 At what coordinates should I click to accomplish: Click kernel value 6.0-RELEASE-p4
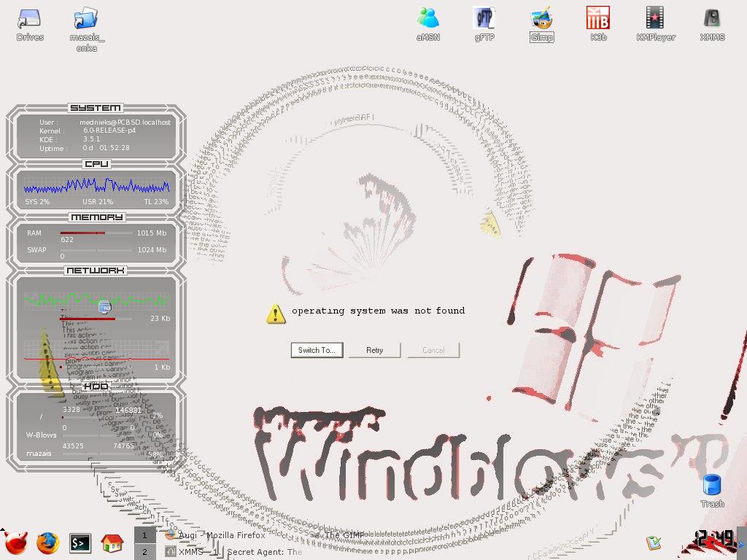pos(109,130)
